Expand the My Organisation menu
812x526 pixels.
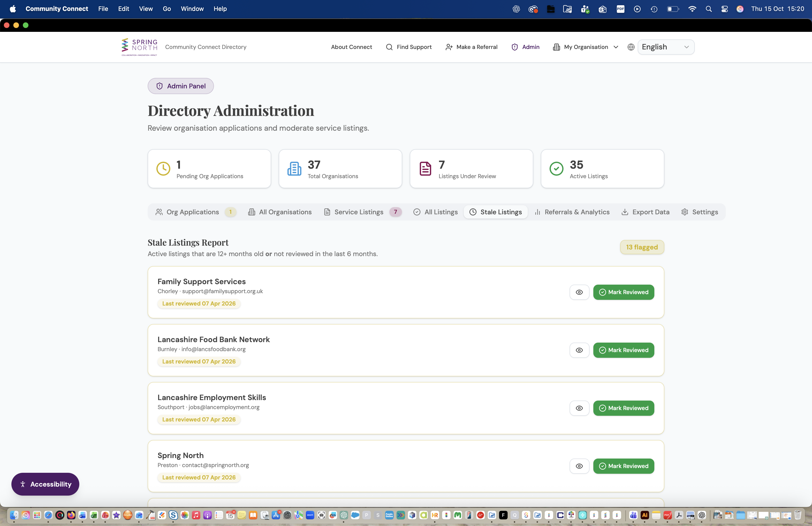point(585,47)
